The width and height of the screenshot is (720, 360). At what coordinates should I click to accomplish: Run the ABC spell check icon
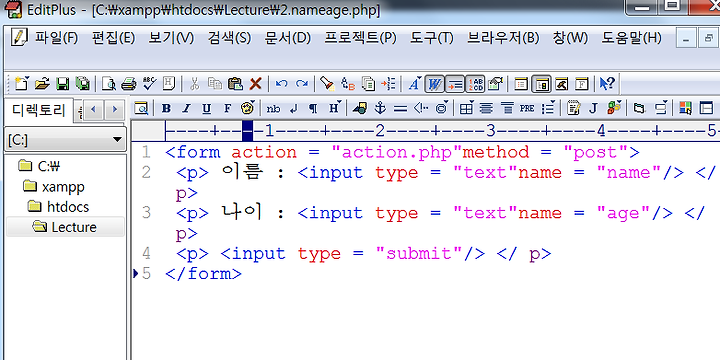point(149,84)
